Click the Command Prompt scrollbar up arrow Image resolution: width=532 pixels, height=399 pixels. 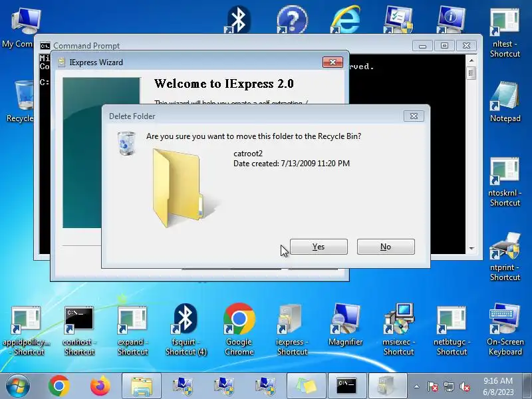[471, 61]
